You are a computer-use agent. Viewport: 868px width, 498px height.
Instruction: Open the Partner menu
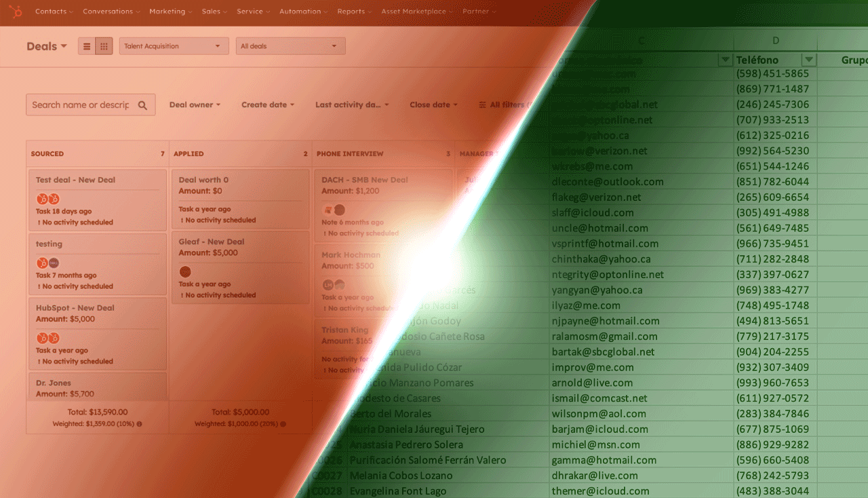point(479,12)
